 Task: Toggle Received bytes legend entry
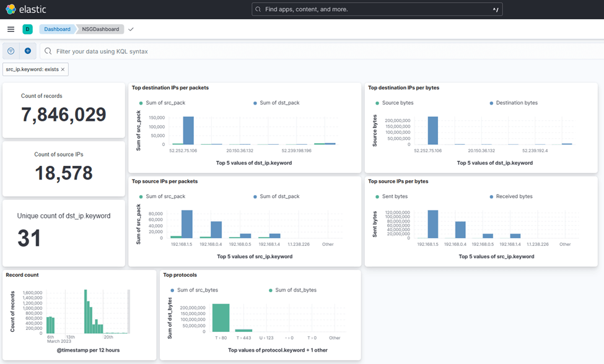512,196
